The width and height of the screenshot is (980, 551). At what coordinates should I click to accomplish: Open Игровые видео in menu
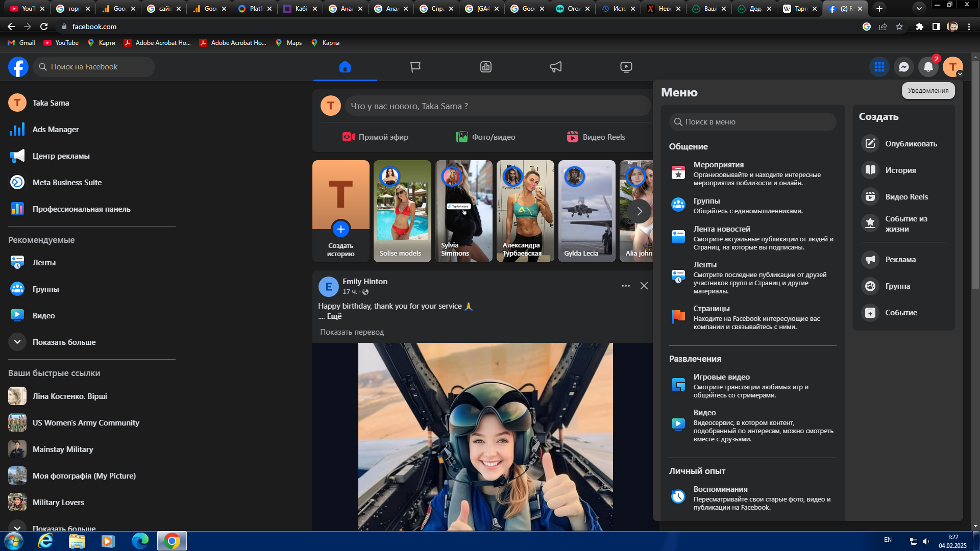752,386
